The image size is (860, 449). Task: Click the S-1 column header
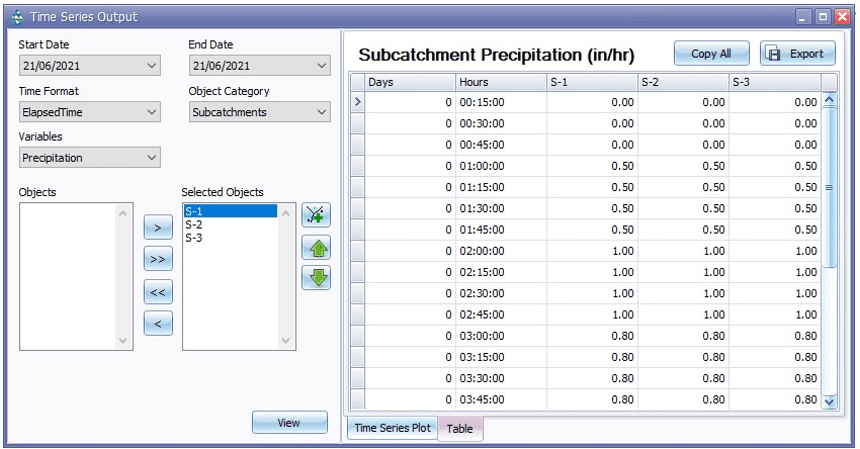point(592,82)
